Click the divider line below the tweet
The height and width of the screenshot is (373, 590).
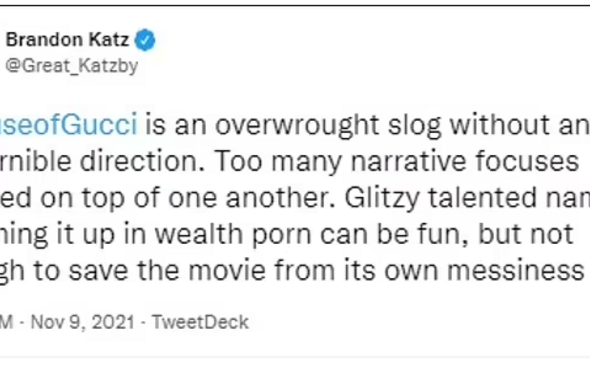[x=295, y=356]
